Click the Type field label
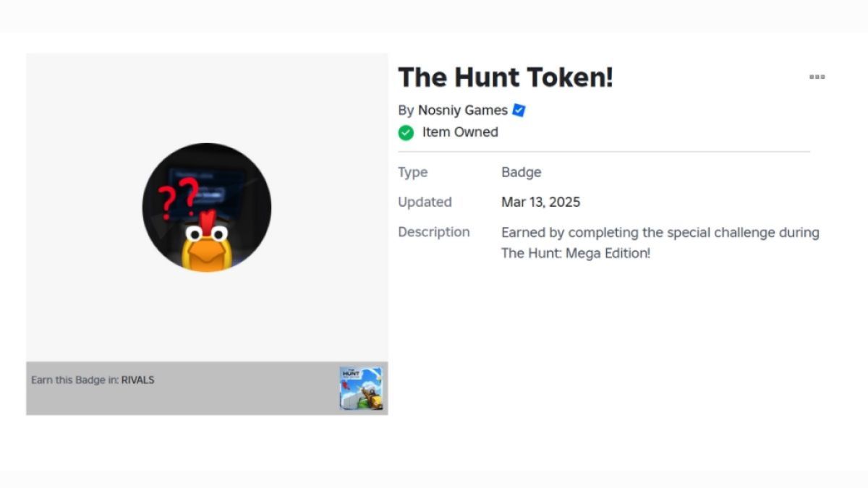 tap(412, 172)
